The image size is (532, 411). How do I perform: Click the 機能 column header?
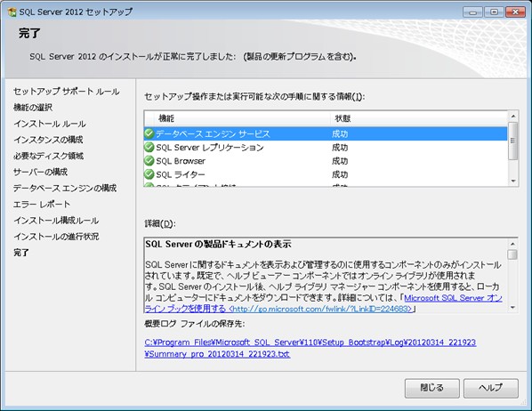[238, 118]
